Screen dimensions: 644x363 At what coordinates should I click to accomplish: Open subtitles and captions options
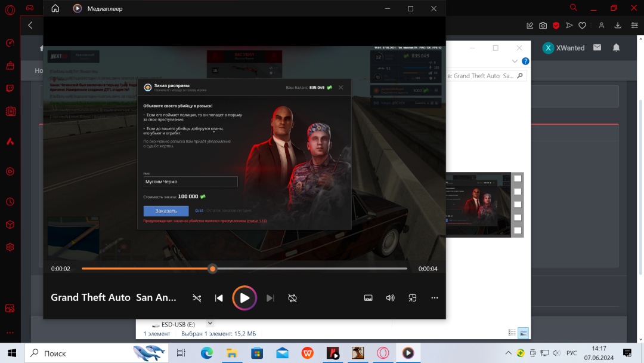click(x=369, y=298)
